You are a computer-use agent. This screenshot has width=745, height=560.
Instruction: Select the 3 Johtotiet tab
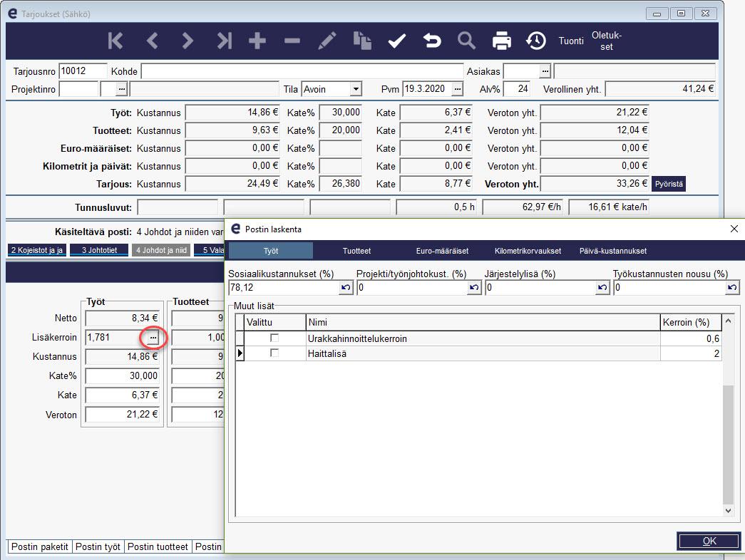point(99,250)
